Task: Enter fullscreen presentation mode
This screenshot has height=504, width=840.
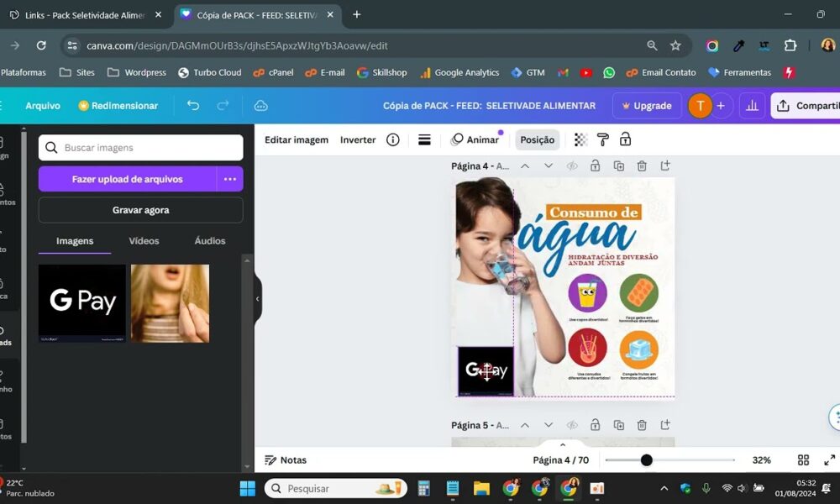Action: 829,460
